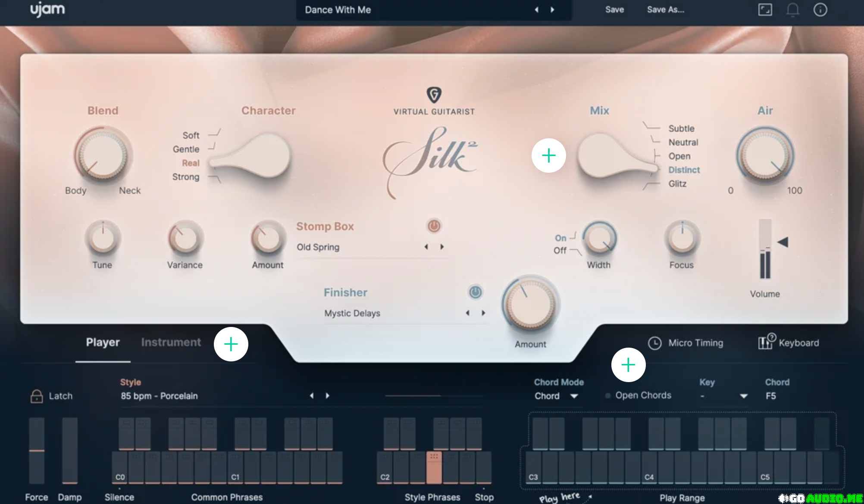Click the C2 style phrase key
The width and height of the screenshot is (864, 504).
click(x=385, y=467)
